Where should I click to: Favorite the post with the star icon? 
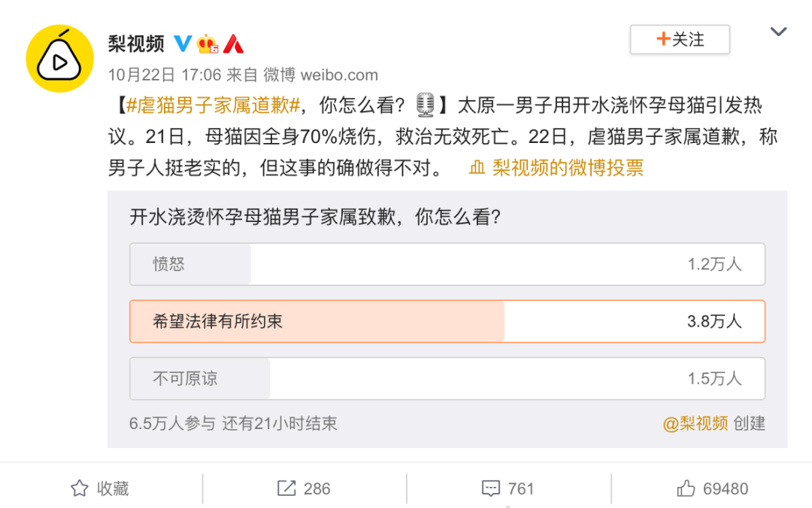tap(79, 488)
